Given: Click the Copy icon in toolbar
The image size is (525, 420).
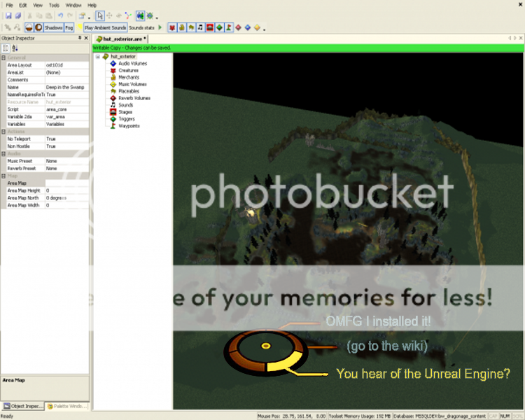Looking at the screenshot, I should [x=39, y=15].
